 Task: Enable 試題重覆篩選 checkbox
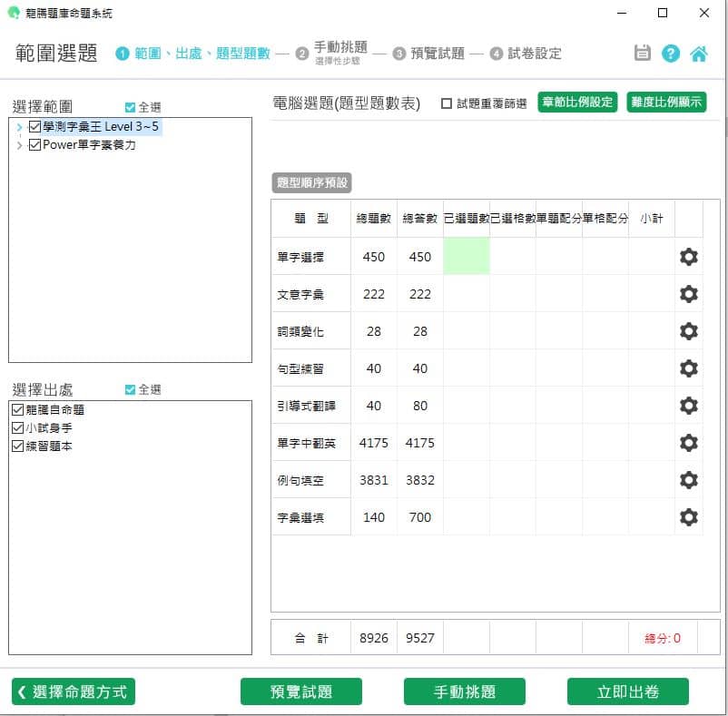[x=447, y=103]
